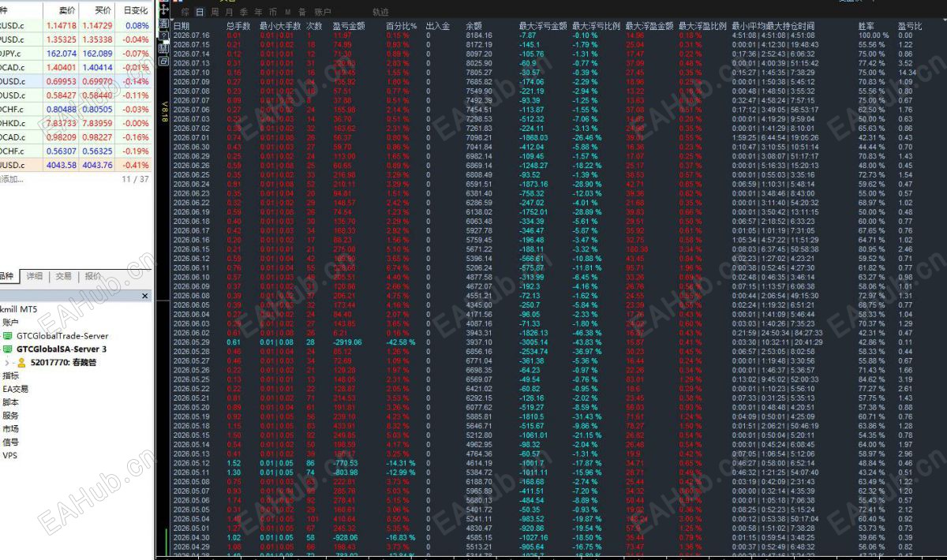The height and width of the screenshot is (560, 947).
Task: Select the Market Watch row with bid 4043.58
Action: coord(76,165)
